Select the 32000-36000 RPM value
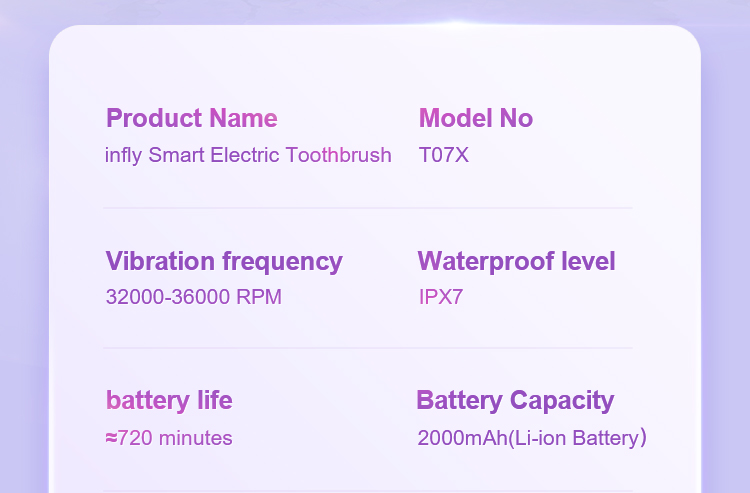Viewport: 750px width, 493px height. tap(194, 297)
